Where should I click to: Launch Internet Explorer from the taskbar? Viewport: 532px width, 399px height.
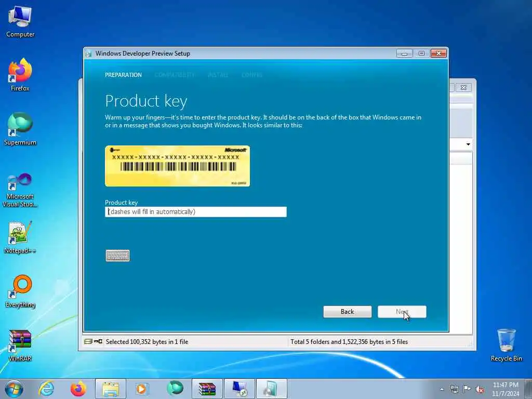tap(46, 389)
